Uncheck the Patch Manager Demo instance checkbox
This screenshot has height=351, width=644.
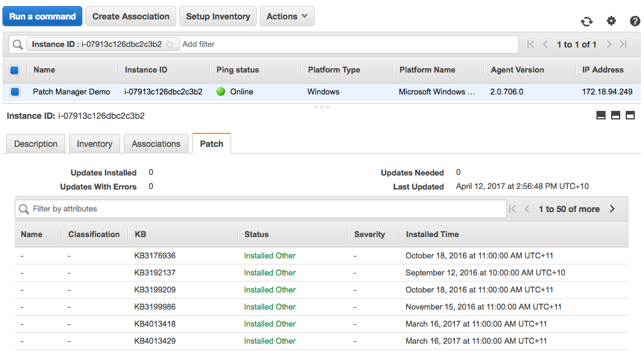15,92
